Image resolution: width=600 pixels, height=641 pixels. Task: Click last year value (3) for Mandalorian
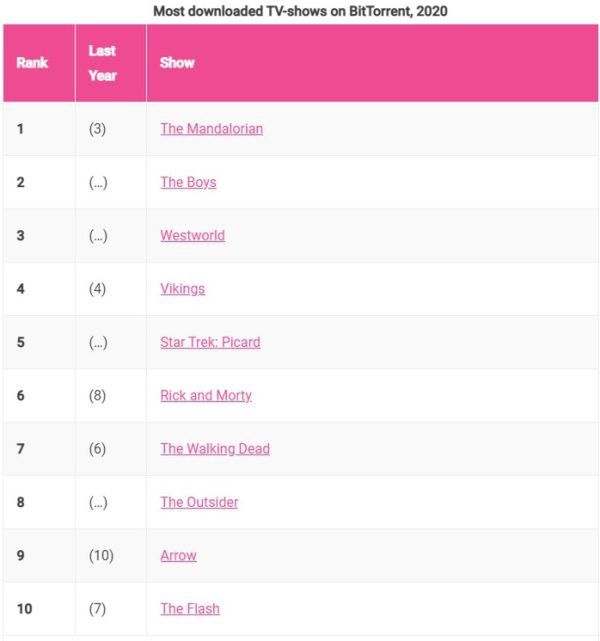click(97, 129)
